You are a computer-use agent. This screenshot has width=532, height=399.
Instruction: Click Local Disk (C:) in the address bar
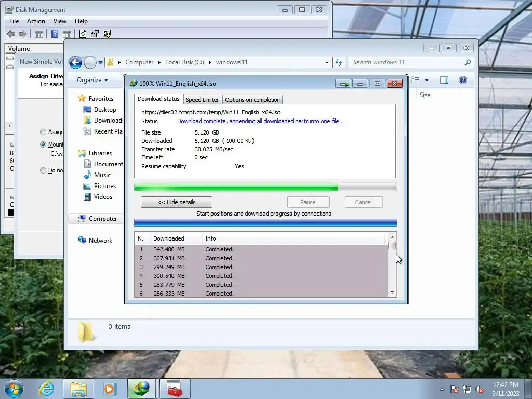pyautogui.click(x=184, y=62)
